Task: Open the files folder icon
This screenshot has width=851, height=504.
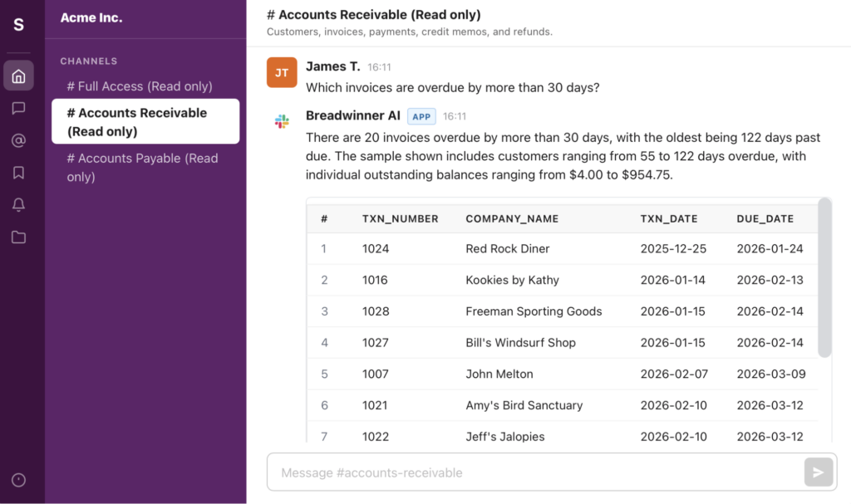Action: point(18,237)
